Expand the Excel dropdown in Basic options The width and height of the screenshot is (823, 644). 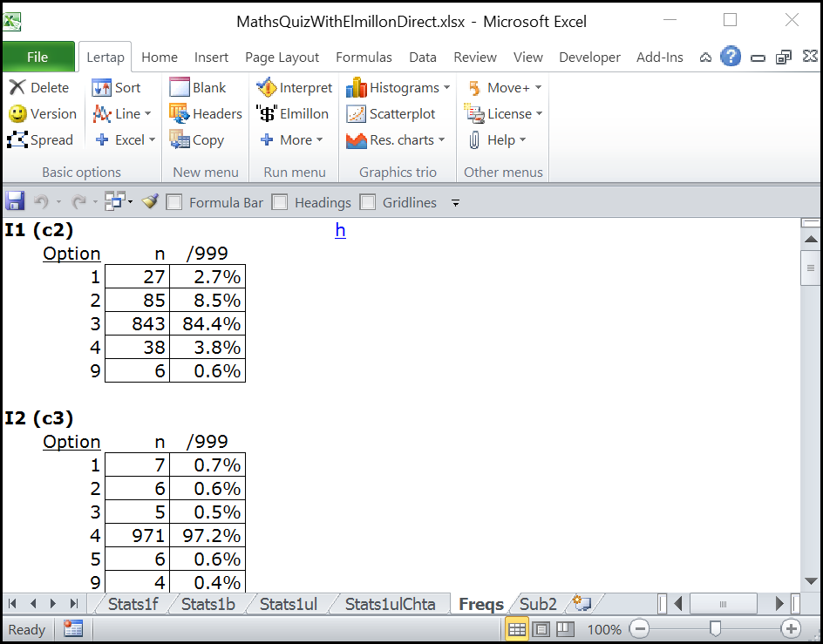153,139
